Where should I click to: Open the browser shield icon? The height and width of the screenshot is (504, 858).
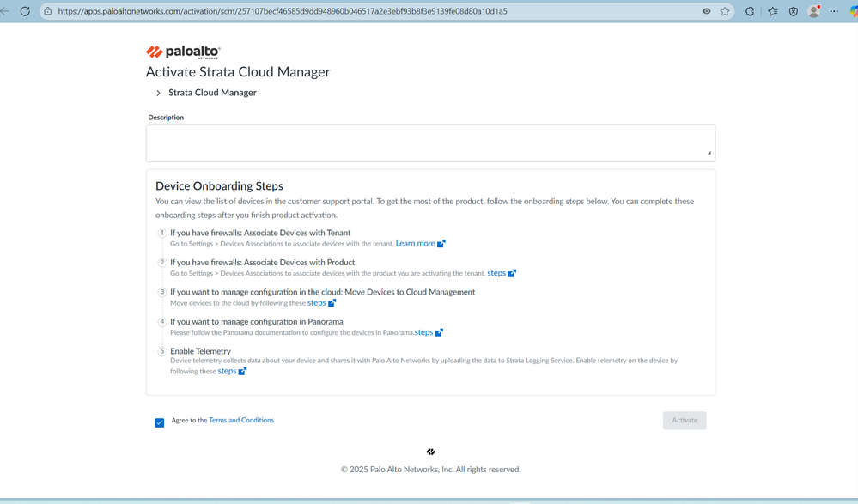pos(794,11)
